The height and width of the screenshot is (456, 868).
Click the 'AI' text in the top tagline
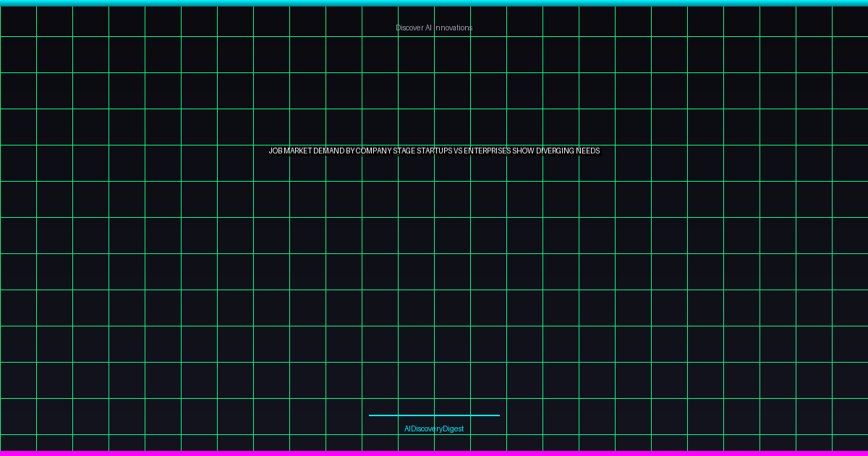pos(428,28)
